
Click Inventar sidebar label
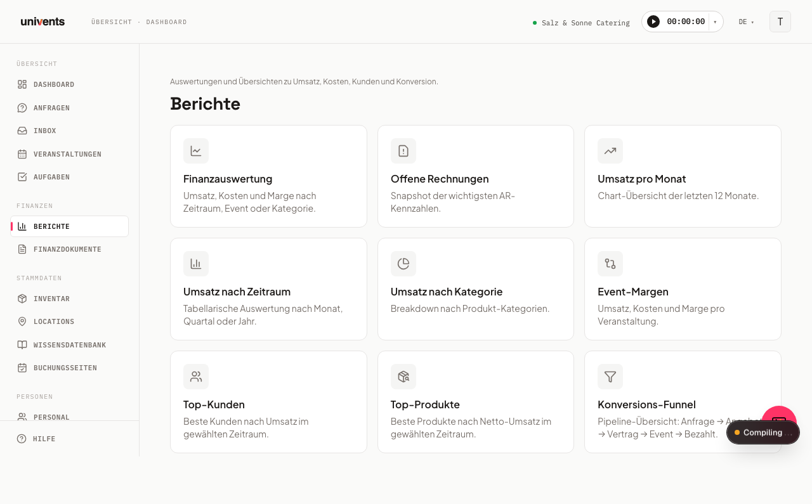tap(51, 299)
